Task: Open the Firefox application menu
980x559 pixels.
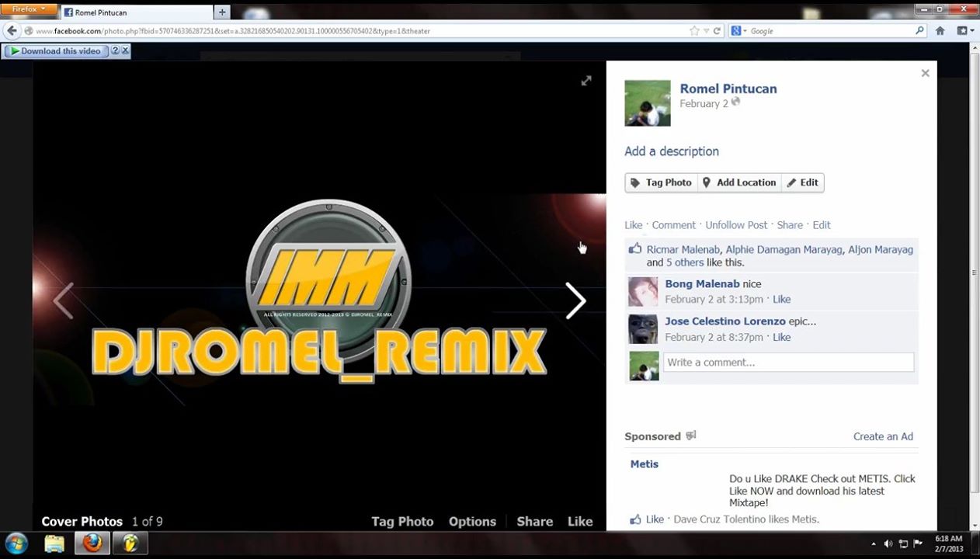Action: pos(30,9)
